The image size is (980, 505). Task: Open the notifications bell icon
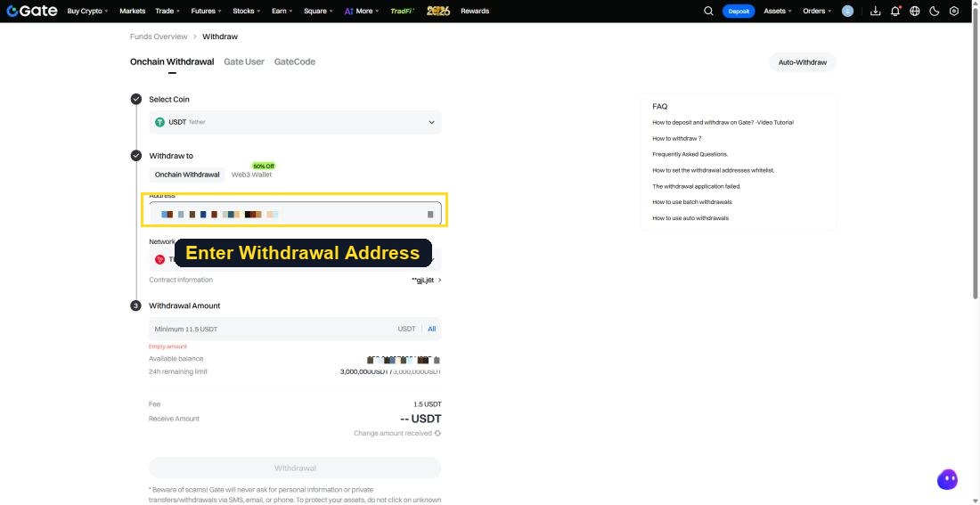[x=895, y=11]
